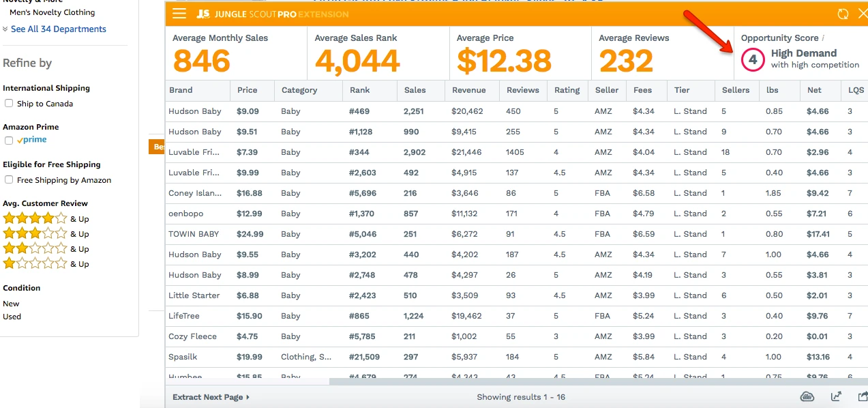Click the Average Monthly Sales value 846
The height and width of the screenshot is (408, 868).
tap(202, 61)
